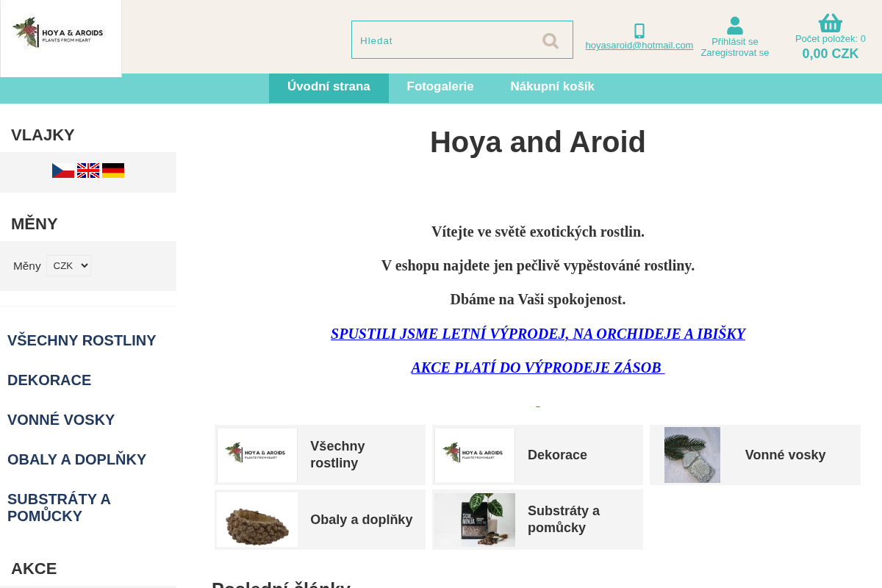Switch to German language flag
The width and height of the screenshot is (882, 588).
click(x=113, y=171)
